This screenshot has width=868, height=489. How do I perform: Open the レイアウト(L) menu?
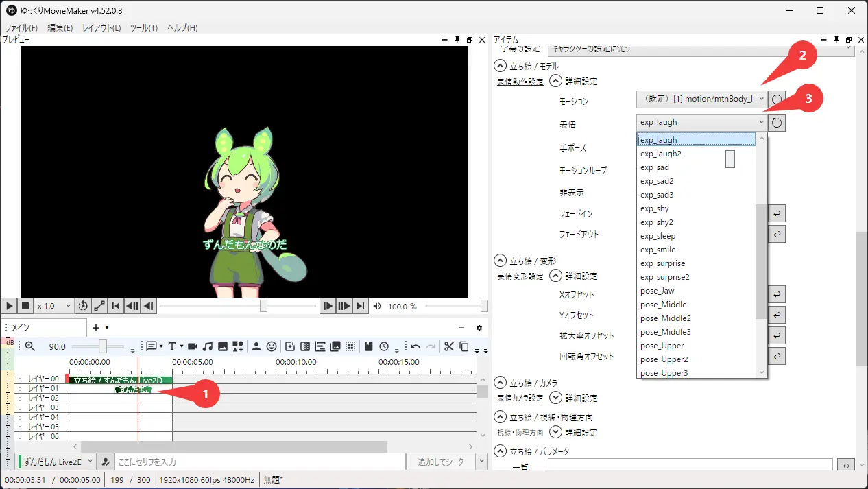click(101, 28)
